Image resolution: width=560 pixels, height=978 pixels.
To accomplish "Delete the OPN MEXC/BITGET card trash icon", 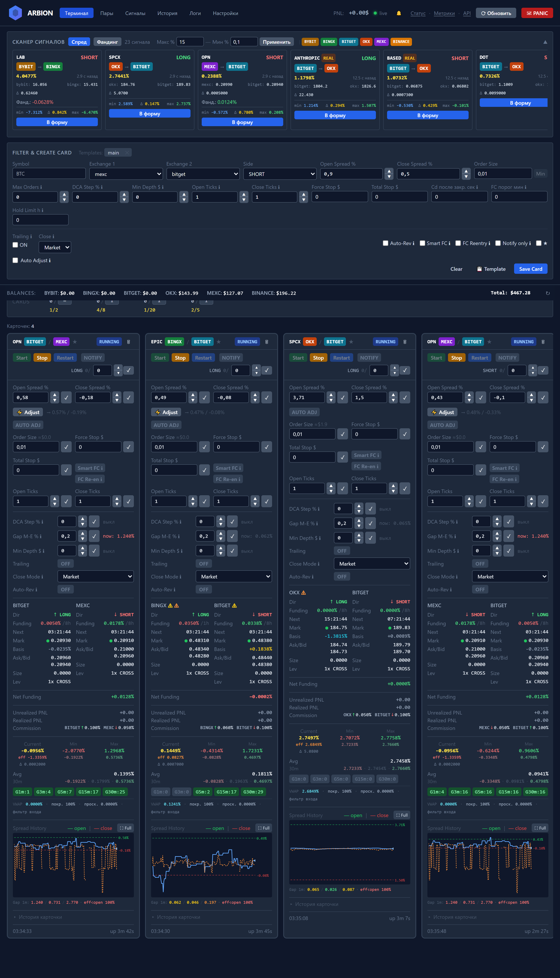I will click(x=543, y=342).
